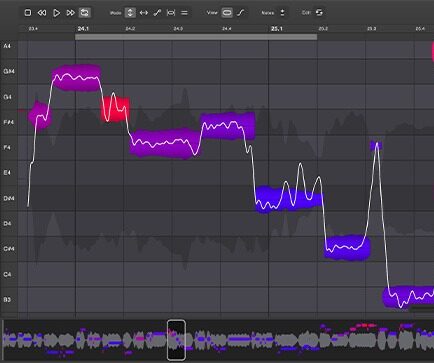Select the horizontal time-move mode tool
Screen dimensions: 434x363
(x=144, y=13)
